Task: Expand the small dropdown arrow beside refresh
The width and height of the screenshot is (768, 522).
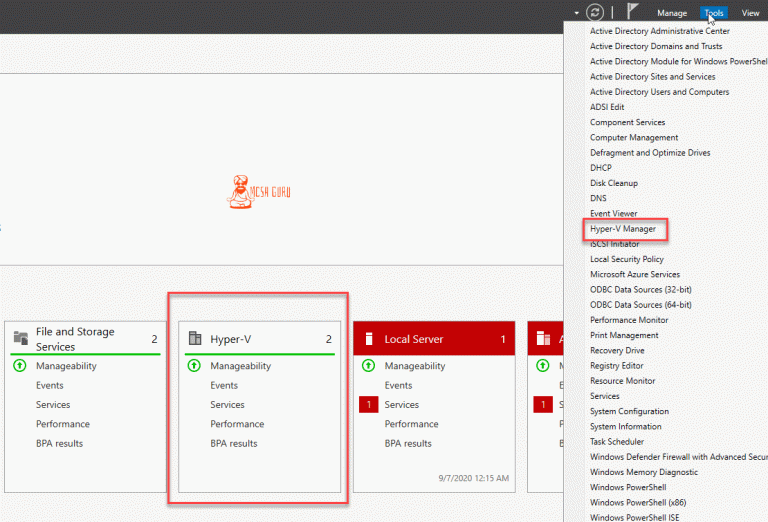Action: click(576, 13)
